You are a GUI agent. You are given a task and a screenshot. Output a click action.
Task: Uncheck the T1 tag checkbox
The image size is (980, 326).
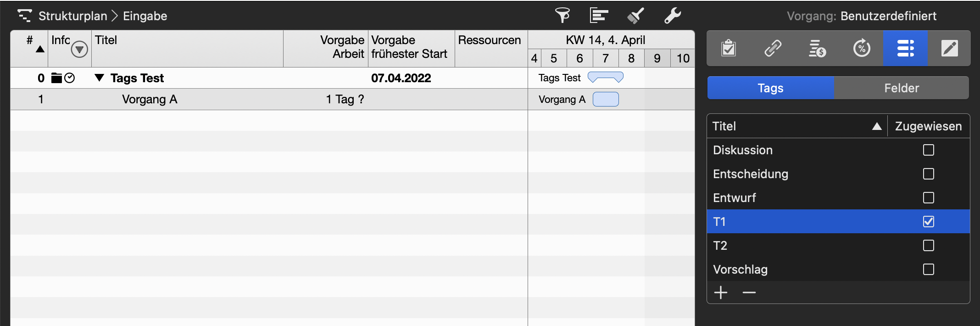tap(929, 222)
